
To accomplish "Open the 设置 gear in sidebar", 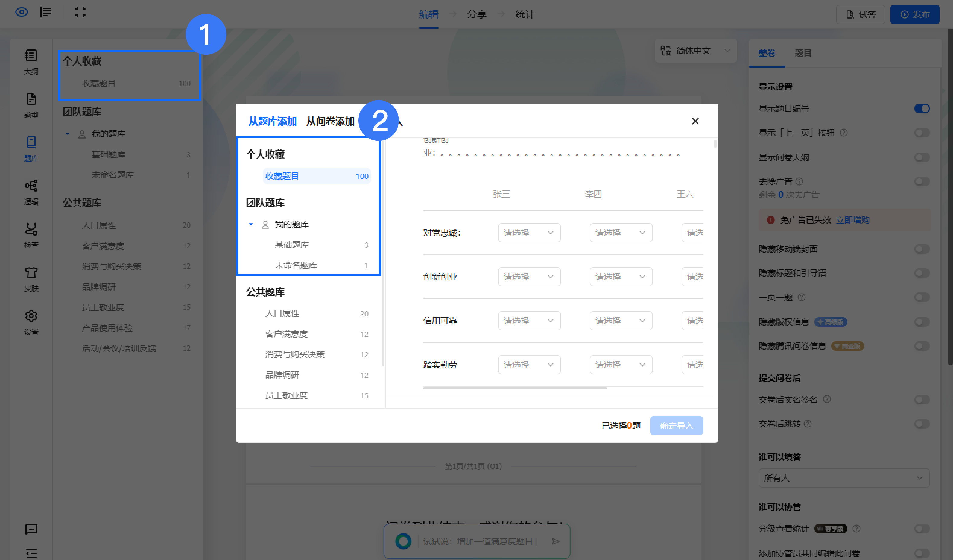I will [x=31, y=323].
